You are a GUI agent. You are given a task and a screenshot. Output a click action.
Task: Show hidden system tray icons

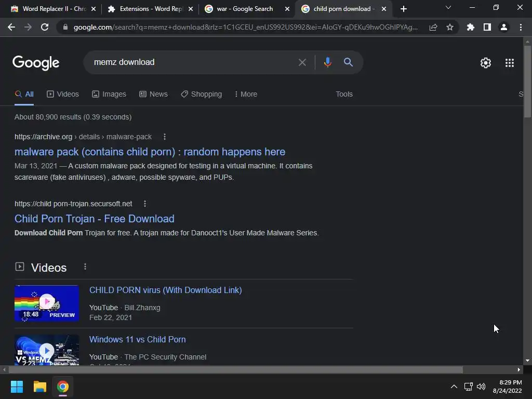point(454,387)
